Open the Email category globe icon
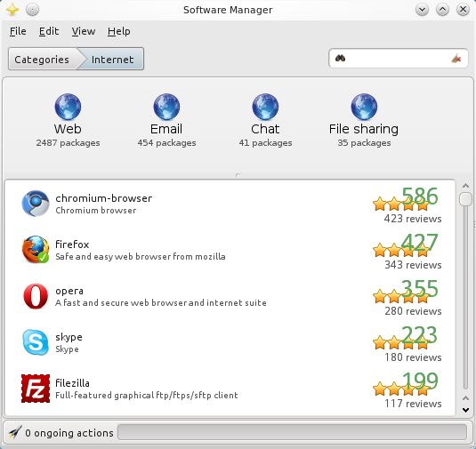Viewport: 476px width, 449px height. click(x=166, y=107)
